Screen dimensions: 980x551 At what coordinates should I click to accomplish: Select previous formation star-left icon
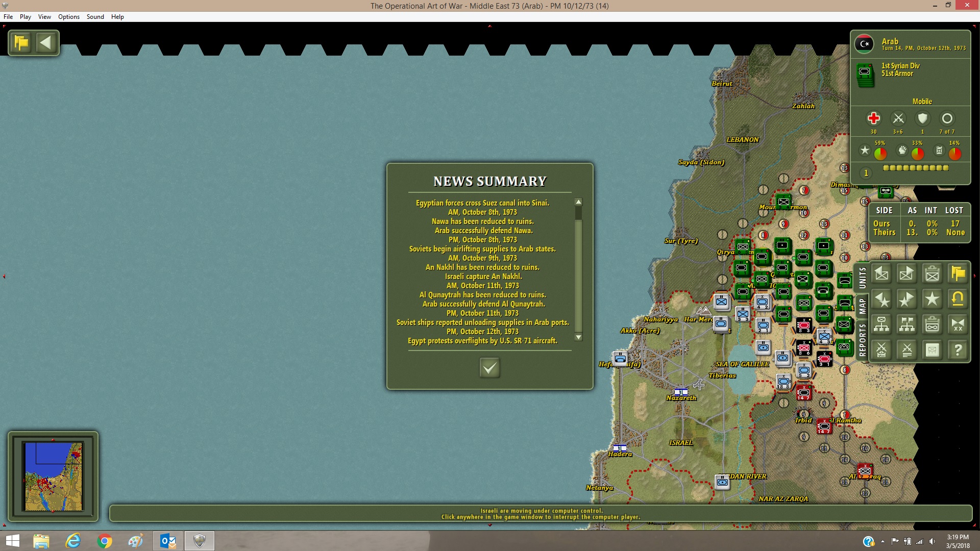point(881,299)
